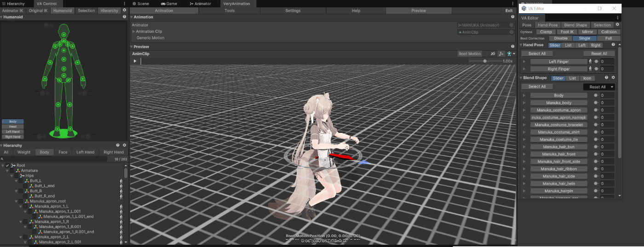Toggle the pivot/axes icon in preview toolbar
644x247 pixels.
coord(501,54)
